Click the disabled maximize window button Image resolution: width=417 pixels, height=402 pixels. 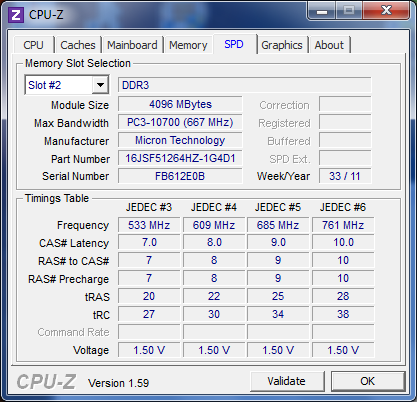349,10
